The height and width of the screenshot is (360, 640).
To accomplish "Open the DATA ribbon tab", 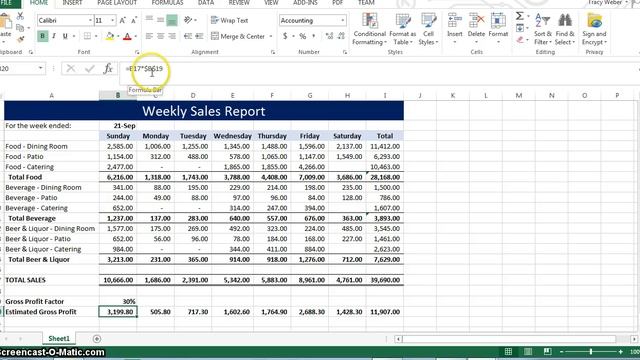I will coord(206,3).
